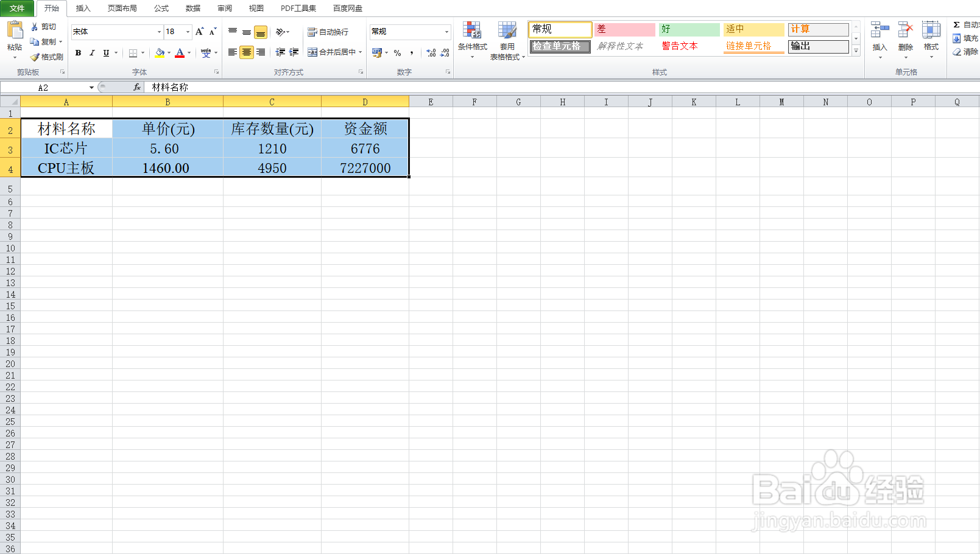The image size is (980, 554).
Task: Open the font size dropdown showing 18
Action: [x=188, y=32]
